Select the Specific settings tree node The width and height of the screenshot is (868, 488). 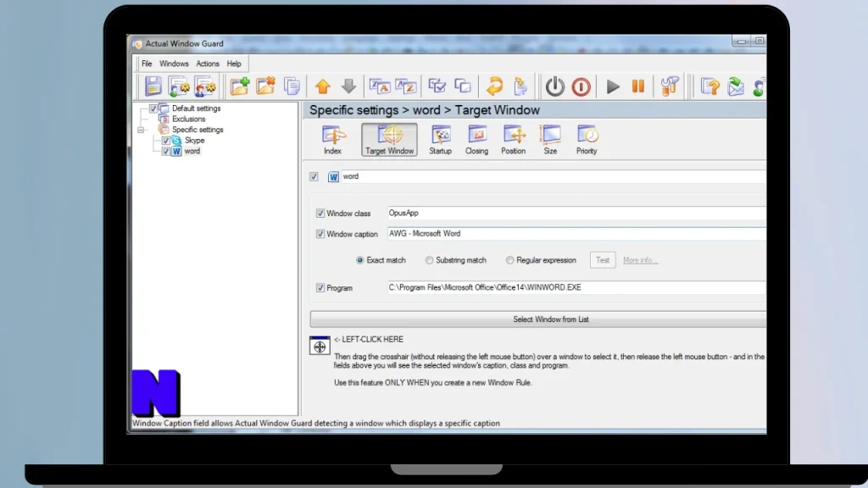(x=198, y=130)
